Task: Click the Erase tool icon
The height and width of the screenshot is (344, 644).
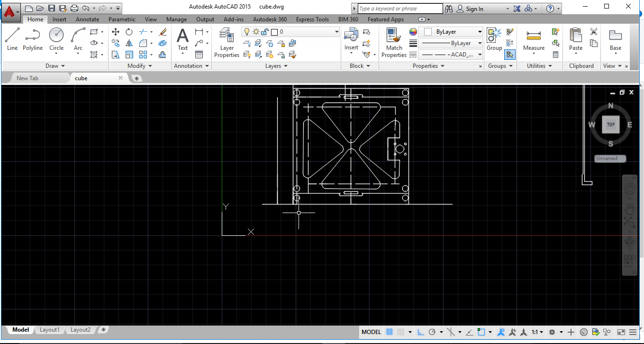Action: click(163, 32)
